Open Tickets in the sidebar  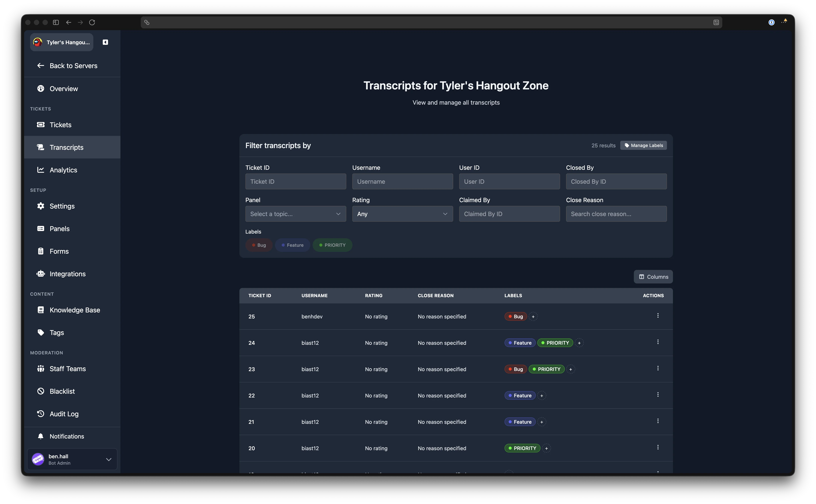point(72,125)
